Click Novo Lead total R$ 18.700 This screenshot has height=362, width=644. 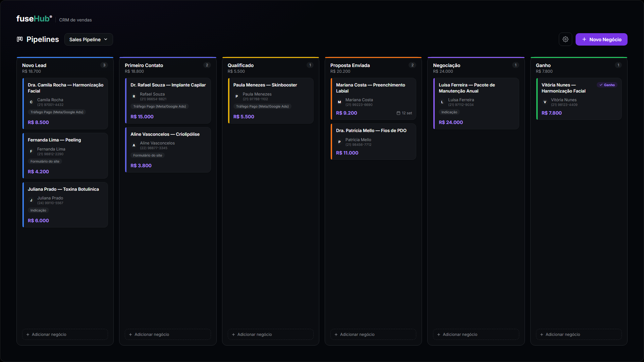[32, 71]
